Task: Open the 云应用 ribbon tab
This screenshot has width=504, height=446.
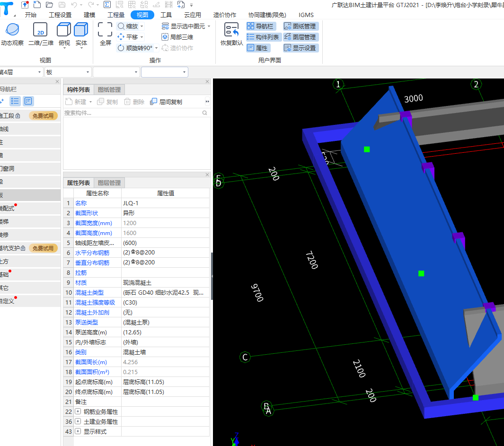Action: [193, 15]
